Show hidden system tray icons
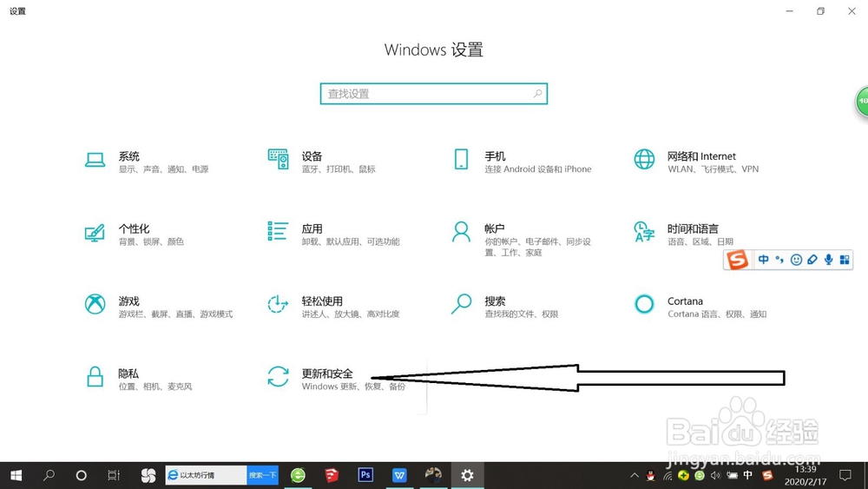Screen dimensions: 868x489 click(x=635, y=475)
